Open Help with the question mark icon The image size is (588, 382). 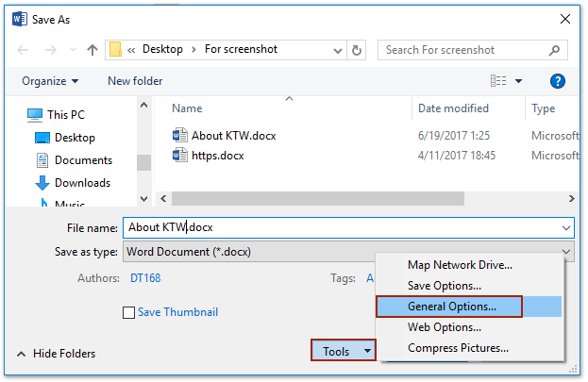pos(558,81)
